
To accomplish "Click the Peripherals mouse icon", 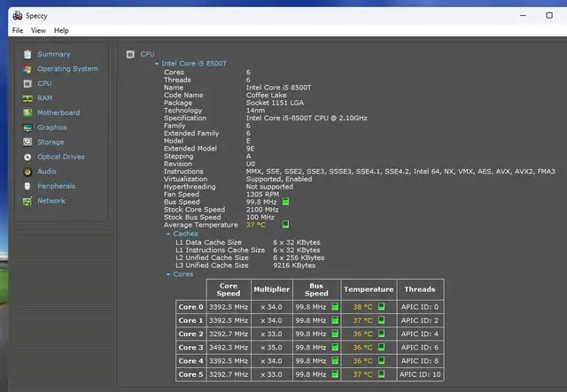I will point(27,187).
